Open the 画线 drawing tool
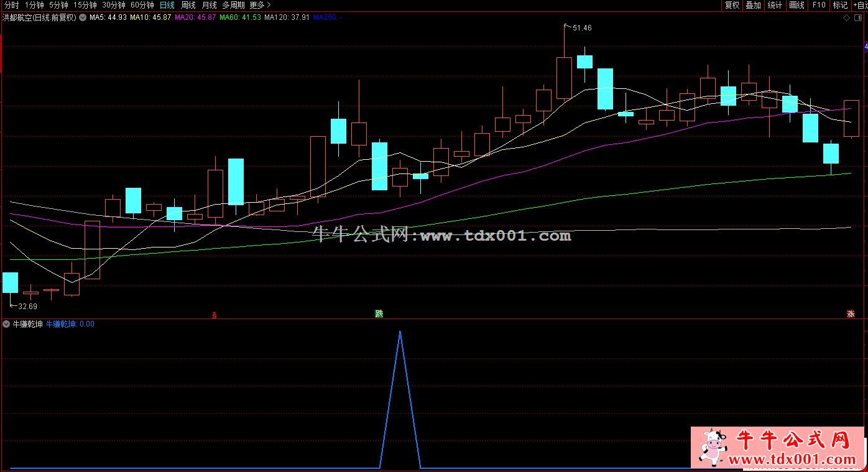This screenshot has width=868, height=472. tap(796, 5)
